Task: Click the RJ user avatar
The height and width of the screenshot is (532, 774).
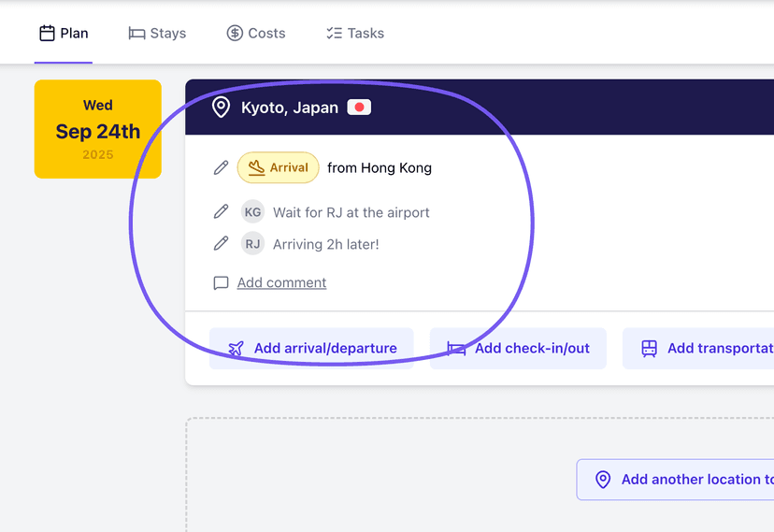Action: pos(252,244)
